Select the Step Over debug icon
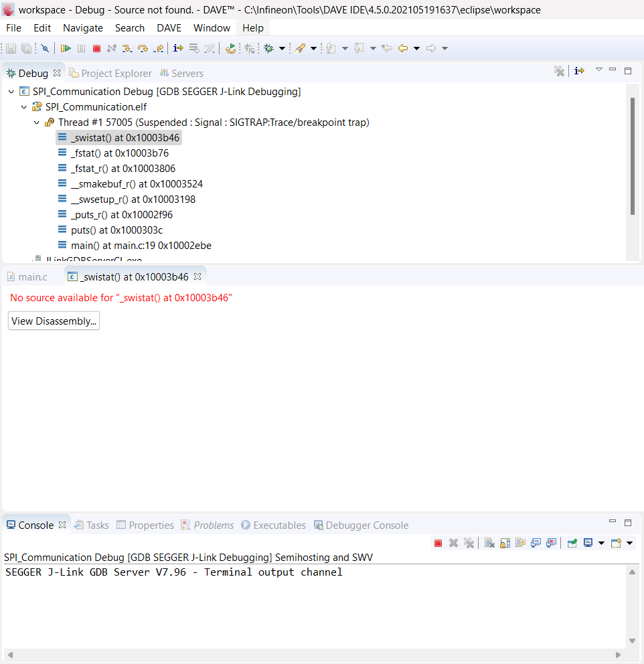 point(143,48)
